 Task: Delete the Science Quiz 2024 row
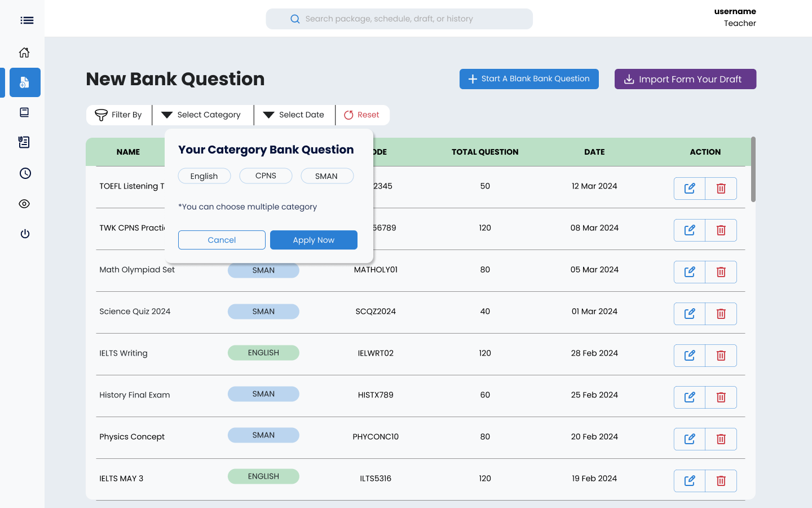point(721,314)
